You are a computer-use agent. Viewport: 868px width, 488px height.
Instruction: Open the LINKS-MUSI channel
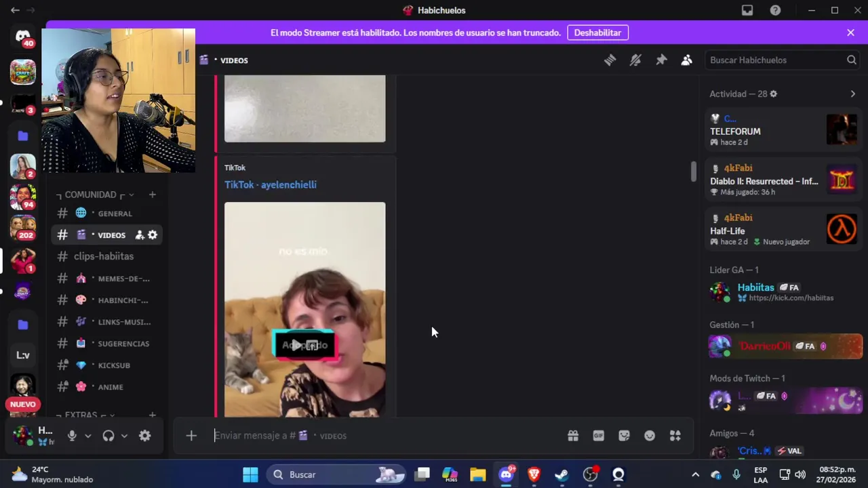point(106,322)
